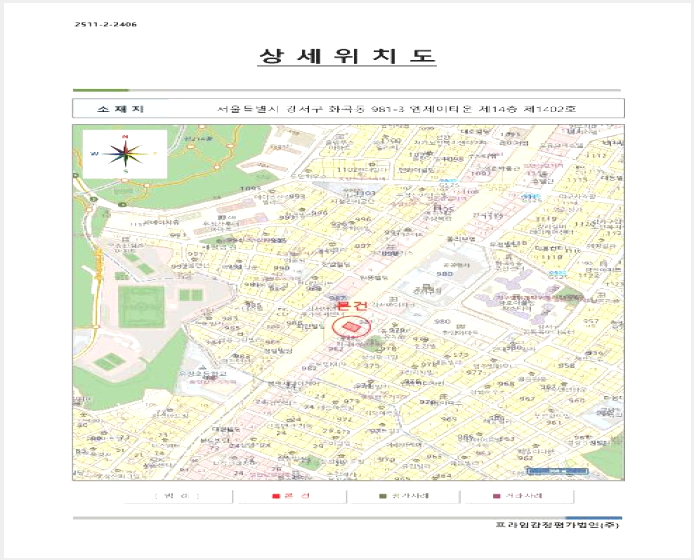The height and width of the screenshot is (560, 694).
Task: Click the map scale bar
Action: coord(557,471)
